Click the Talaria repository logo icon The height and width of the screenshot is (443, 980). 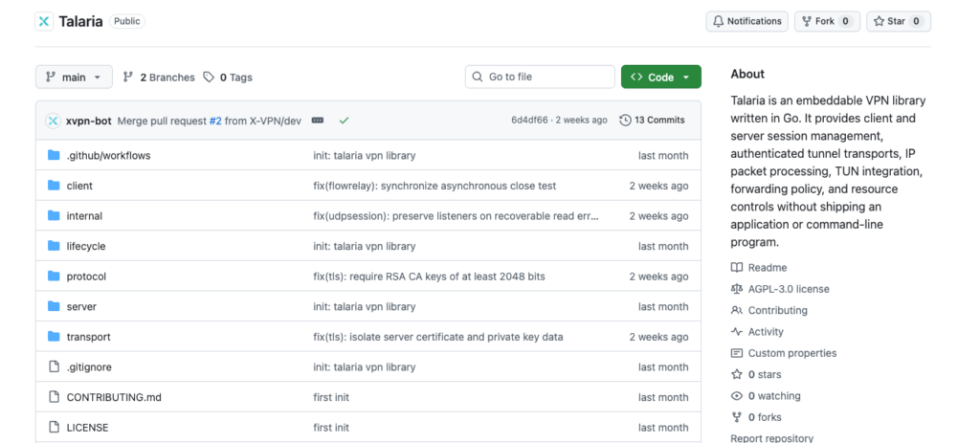point(44,21)
